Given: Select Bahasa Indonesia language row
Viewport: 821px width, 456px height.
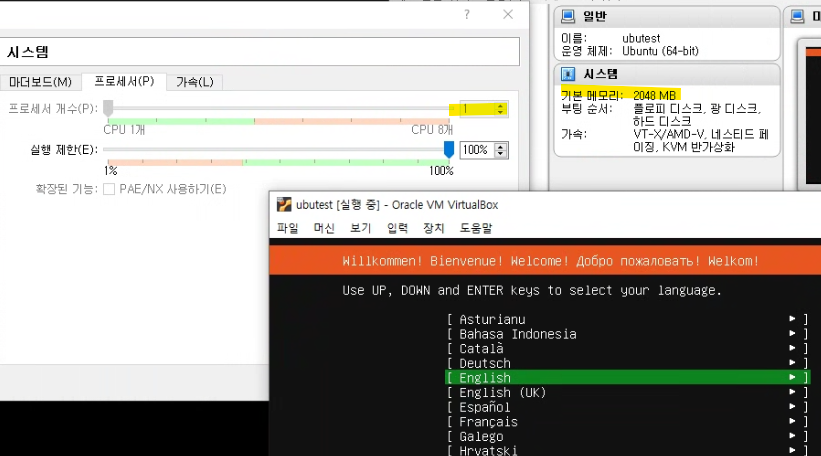Looking at the screenshot, I should tap(627, 334).
